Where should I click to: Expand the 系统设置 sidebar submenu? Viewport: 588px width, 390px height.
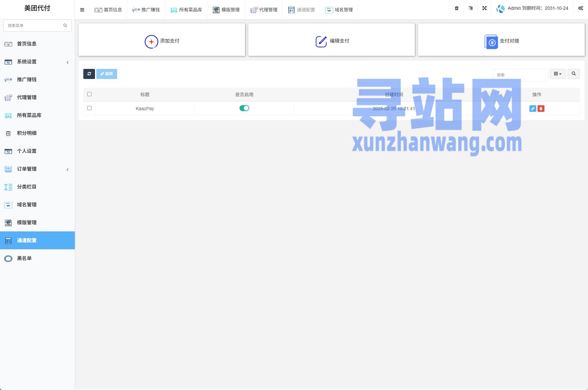tap(37, 62)
